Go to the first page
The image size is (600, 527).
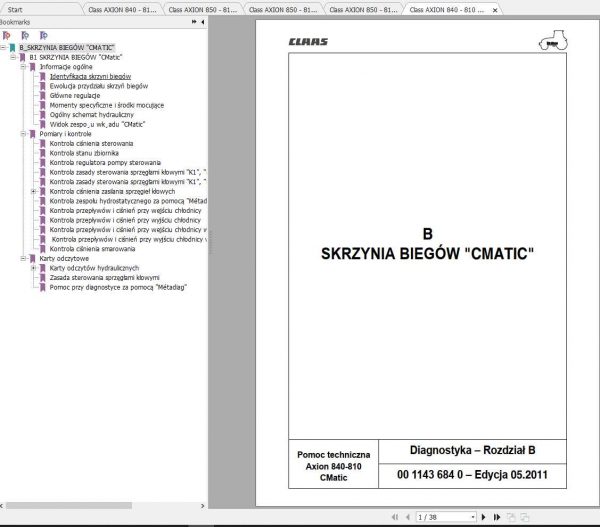(395, 517)
